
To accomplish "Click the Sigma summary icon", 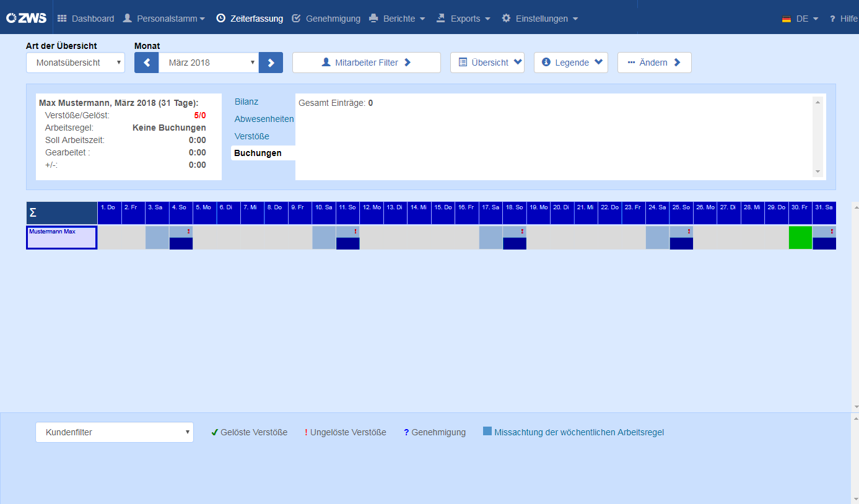I will pyautogui.click(x=33, y=213).
